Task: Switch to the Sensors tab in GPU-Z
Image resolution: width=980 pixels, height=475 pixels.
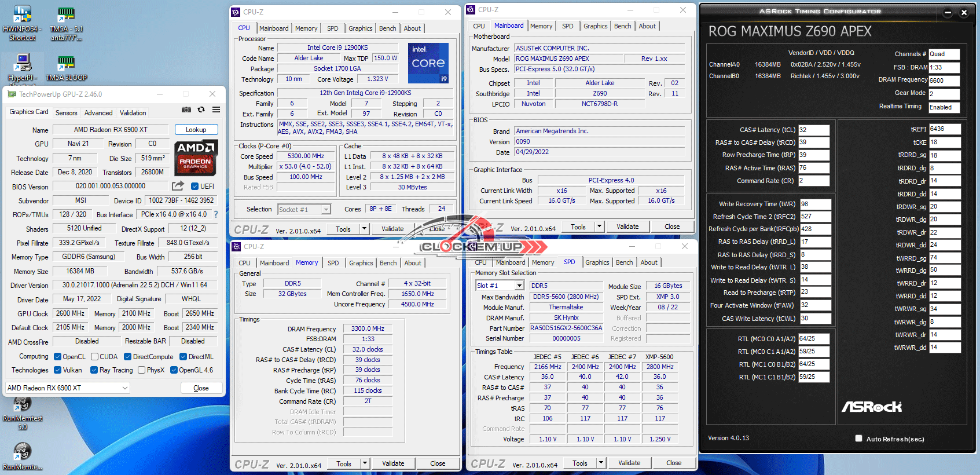Action: coord(66,113)
